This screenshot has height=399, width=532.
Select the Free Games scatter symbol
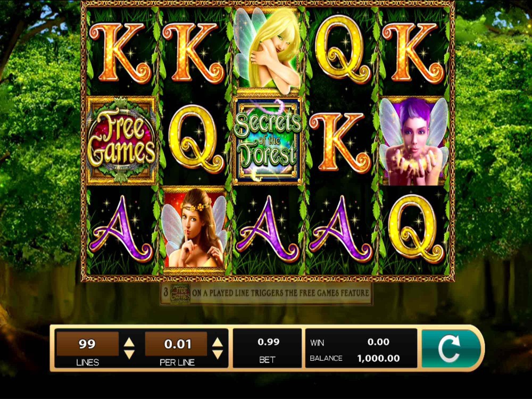pos(121,140)
